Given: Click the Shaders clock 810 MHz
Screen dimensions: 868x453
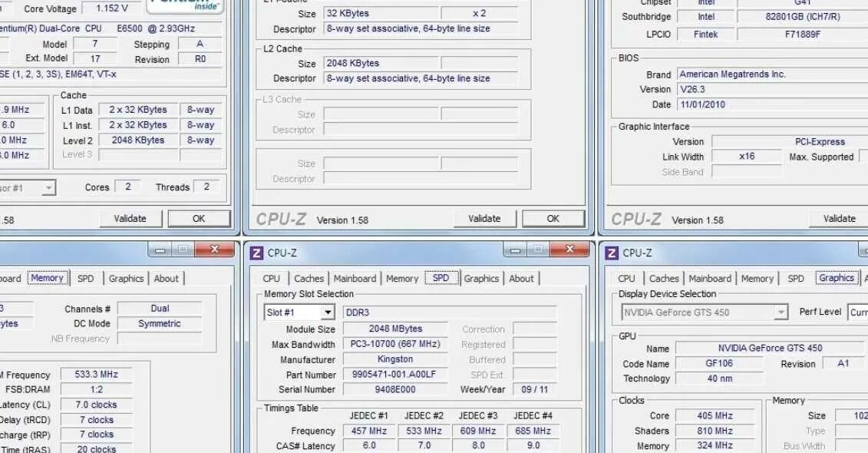Looking at the screenshot, I should coord(715,430).
